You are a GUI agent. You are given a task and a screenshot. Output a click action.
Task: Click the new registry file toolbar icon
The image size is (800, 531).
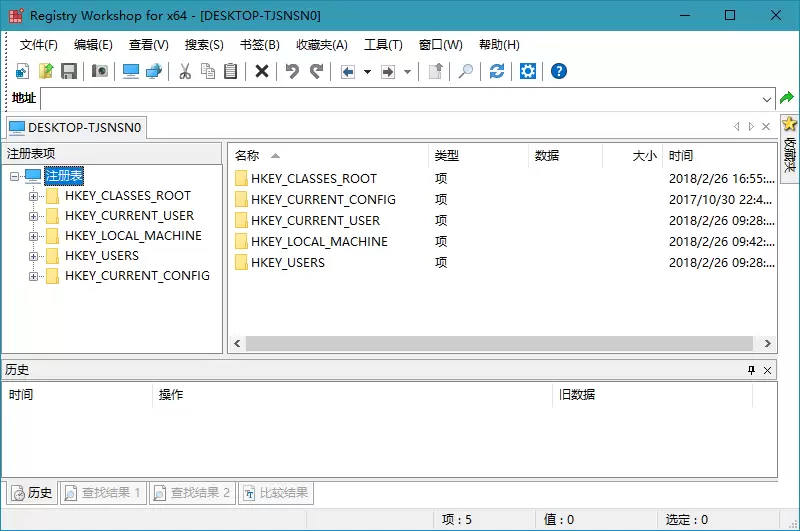point(22,71)
